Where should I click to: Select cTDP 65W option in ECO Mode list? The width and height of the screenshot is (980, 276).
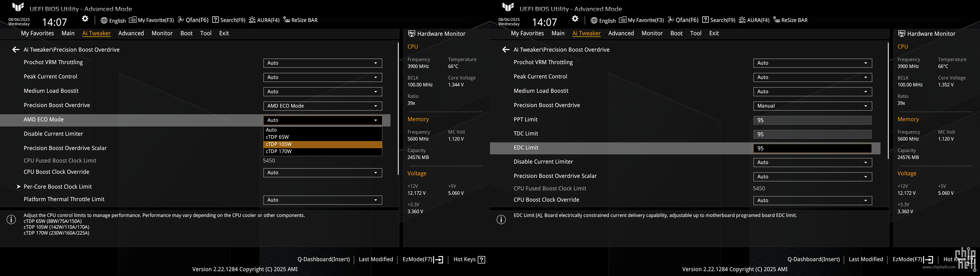pos(323,137)
